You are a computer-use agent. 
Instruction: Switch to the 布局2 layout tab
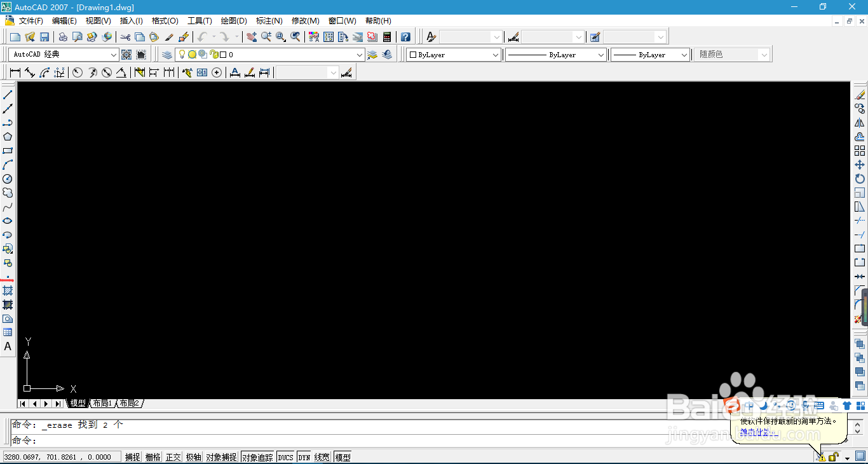(x=129, y=404)
